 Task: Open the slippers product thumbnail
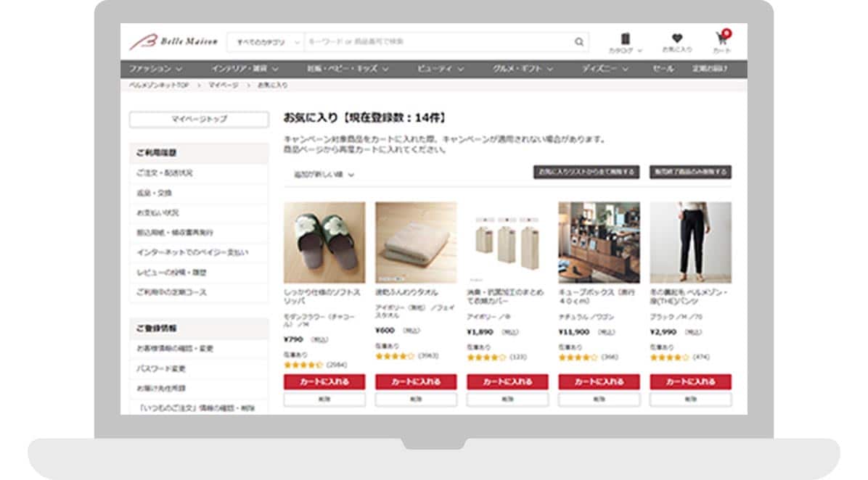coord(324,243)
